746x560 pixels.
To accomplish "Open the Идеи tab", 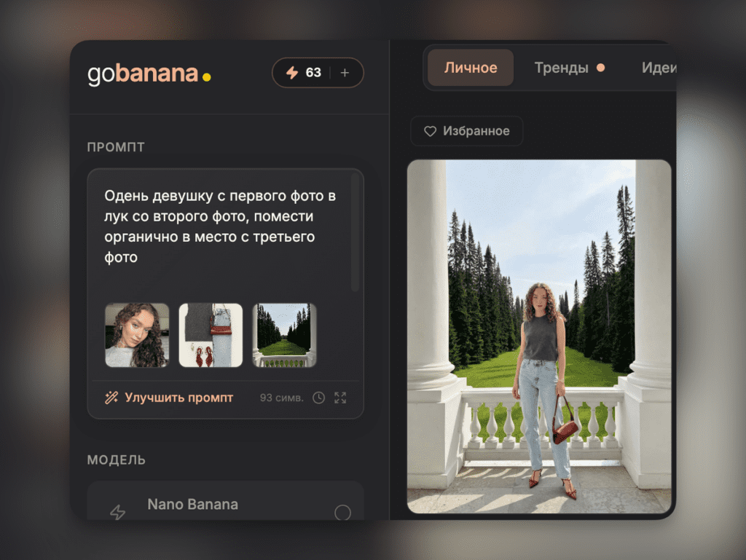I will (x=659, y=68).
